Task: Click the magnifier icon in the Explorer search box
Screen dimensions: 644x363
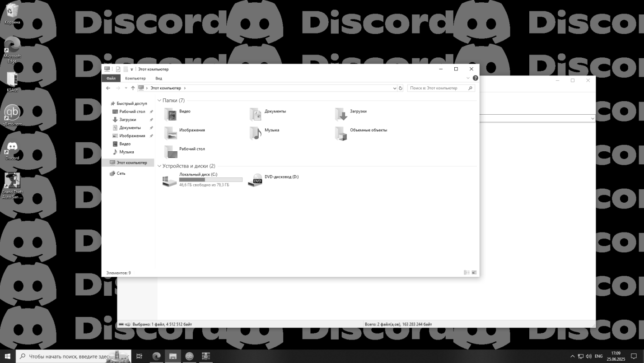Action: click(471, 88)
